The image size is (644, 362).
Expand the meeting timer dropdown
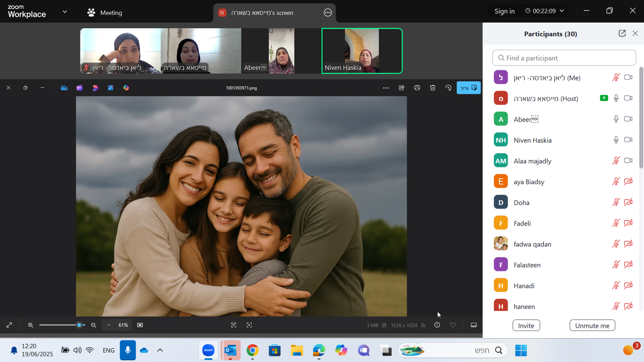[x=562, y=11]
